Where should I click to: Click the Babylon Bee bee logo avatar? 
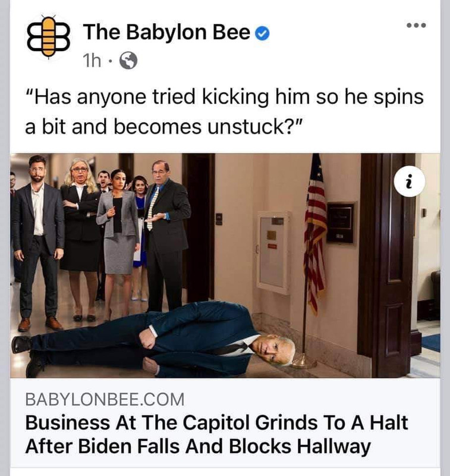pos(49,36)
